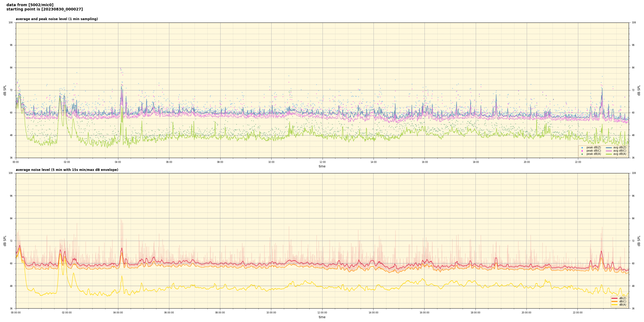Click the starting point 20230830_000027 text
This screenshot has width=644, height=322.
tap(45, 9)
